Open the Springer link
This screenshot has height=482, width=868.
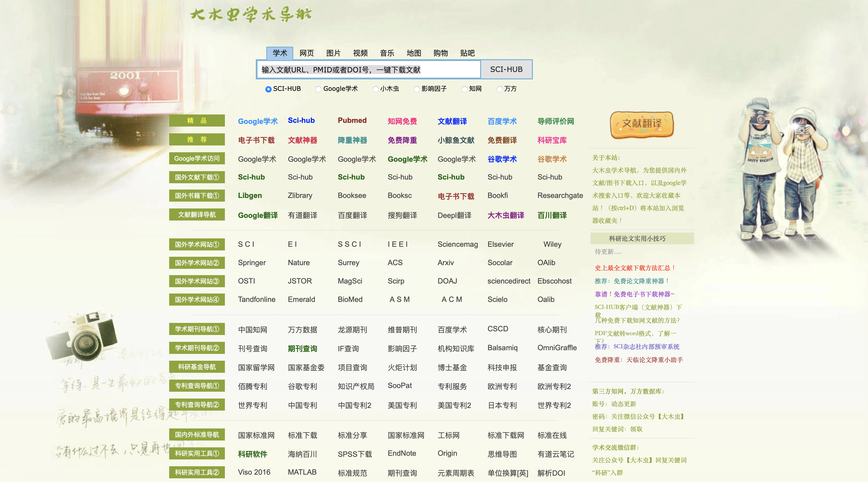[252, 263]
